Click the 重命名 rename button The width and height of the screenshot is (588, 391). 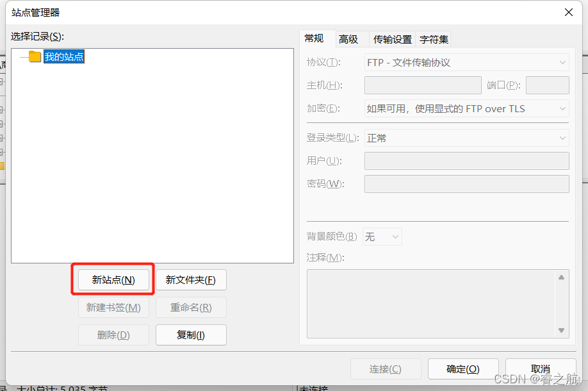(x=191, y=307)
